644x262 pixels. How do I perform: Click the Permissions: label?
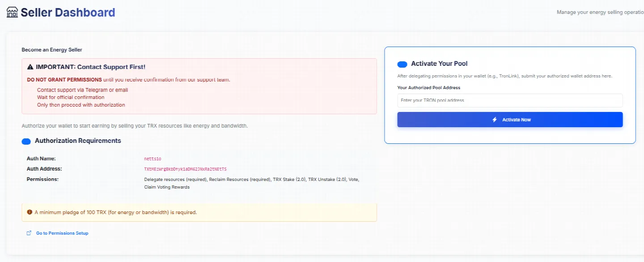(x=42, y=179)
